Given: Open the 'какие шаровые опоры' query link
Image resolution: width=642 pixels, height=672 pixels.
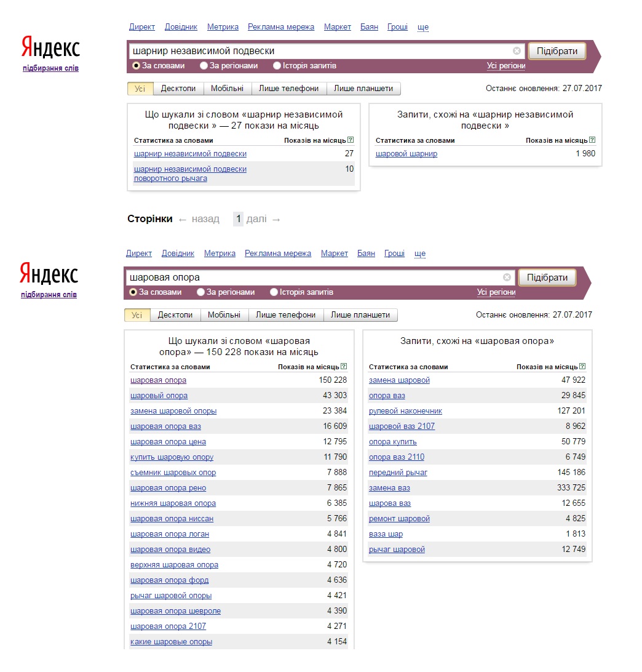Looking at the screenshot, I should pyautogui.click(x=172, y=642).
